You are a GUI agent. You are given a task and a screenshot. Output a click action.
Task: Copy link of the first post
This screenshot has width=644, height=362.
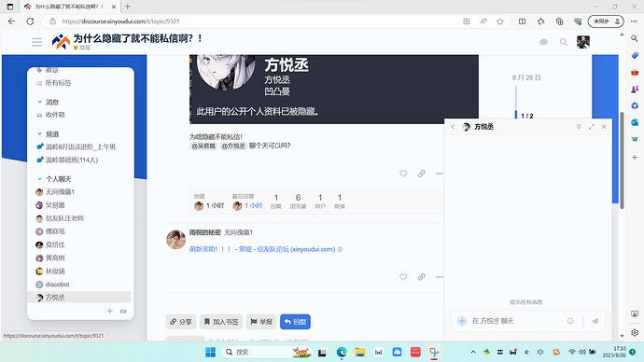pyautogui.click(x=421, y=174)
